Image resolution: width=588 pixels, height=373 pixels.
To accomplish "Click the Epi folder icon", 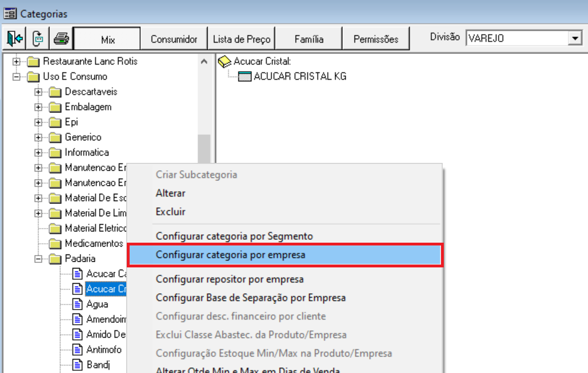I will [55, 122].
